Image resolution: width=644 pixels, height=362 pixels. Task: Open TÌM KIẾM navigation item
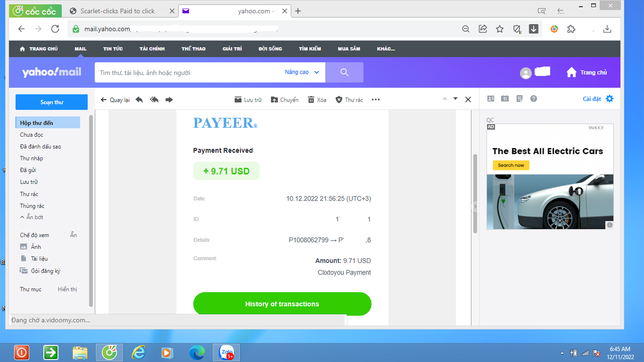pyautogui.click(x=310, y=49)
